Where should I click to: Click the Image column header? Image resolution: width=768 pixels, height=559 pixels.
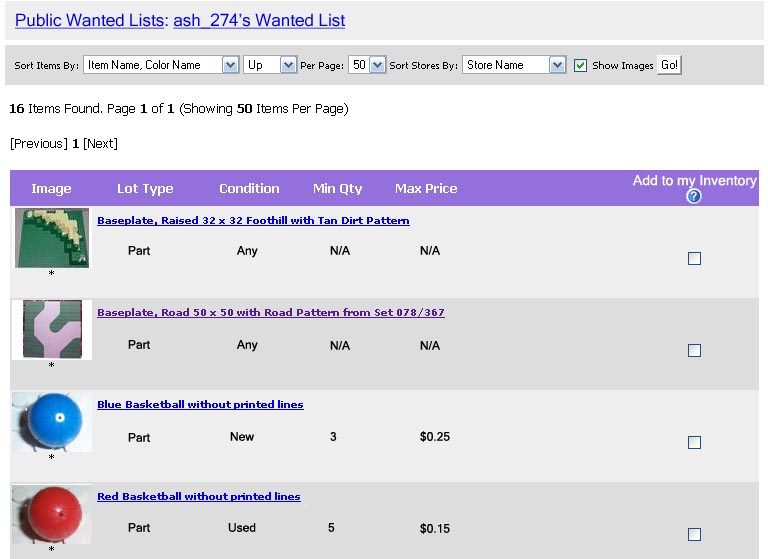(x=51, y=189)
